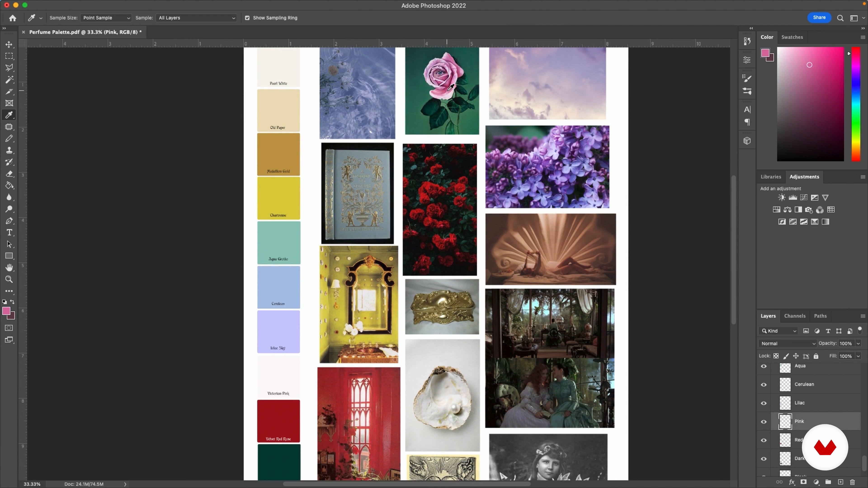Image resolution: width=868 pixels, height=488 pixels.
Task: Add Brightness/Contrast adjustment
Action: click(782, 198)
